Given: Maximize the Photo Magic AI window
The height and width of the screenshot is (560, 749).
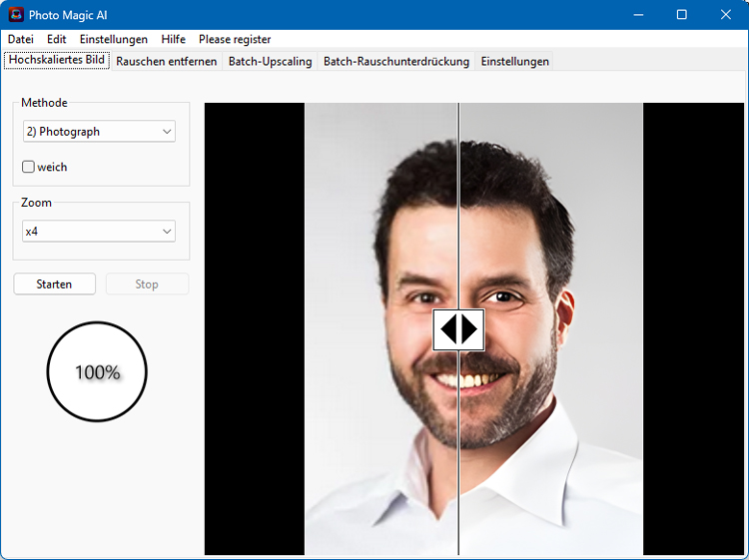Looking at the screenshot, I should pos(682,15).
